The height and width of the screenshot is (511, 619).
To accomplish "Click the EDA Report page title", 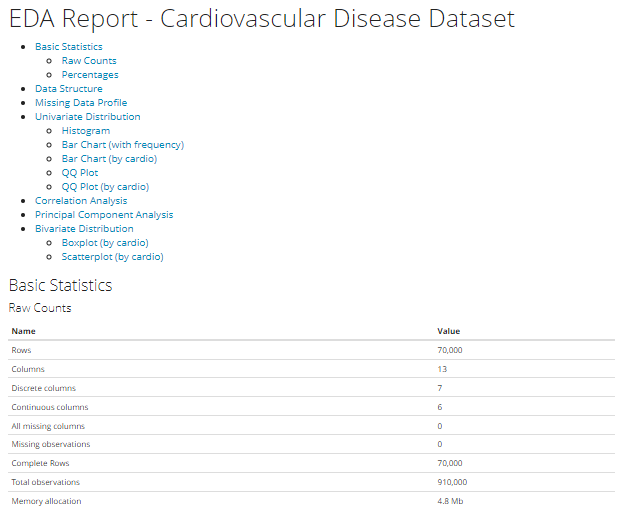I will point(262,19).
